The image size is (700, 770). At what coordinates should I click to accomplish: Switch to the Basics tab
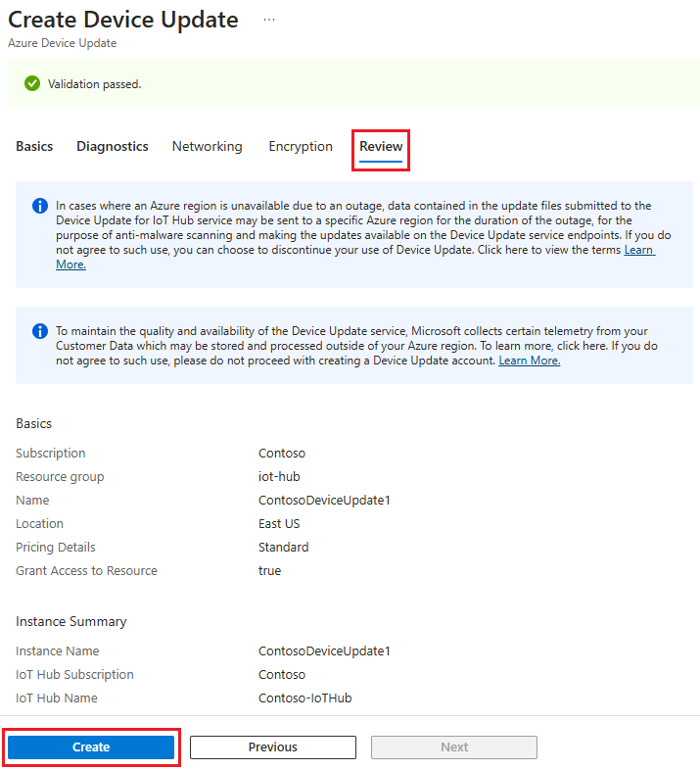34,146
